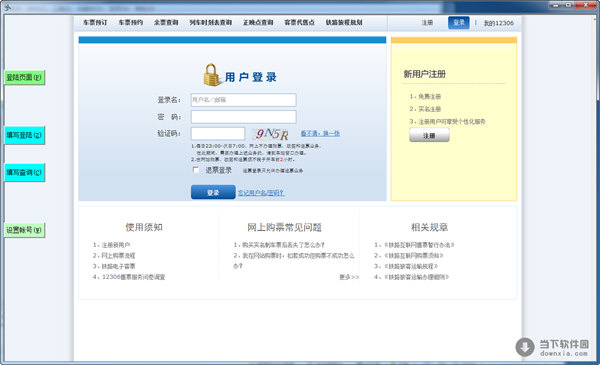Click the gray 注册 button in yellow panel

(429, 135)
